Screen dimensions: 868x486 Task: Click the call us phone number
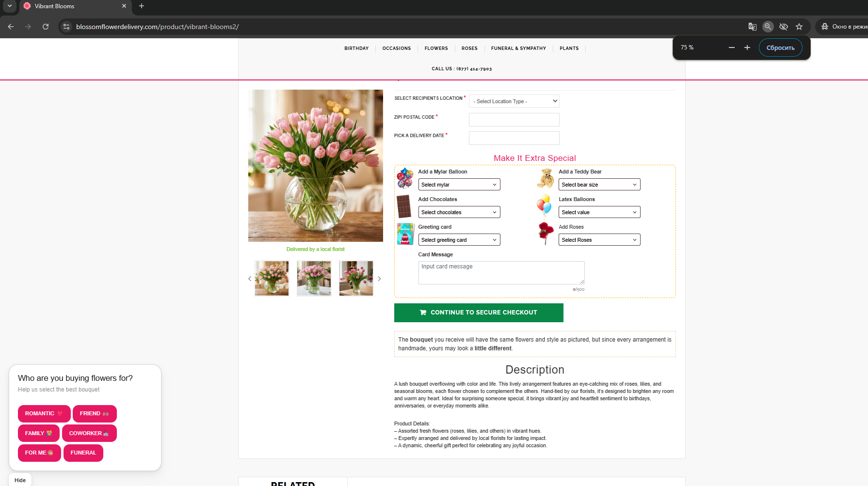point(474,69)
